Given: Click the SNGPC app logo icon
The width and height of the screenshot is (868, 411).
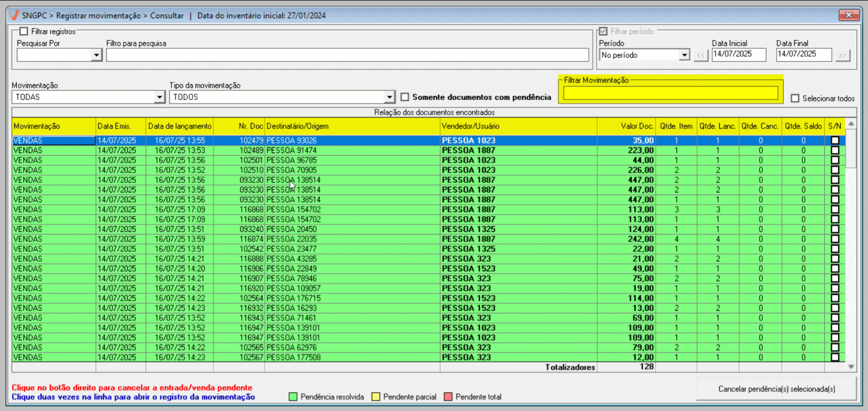Looking at the screenshot, I should click(15, 15).
